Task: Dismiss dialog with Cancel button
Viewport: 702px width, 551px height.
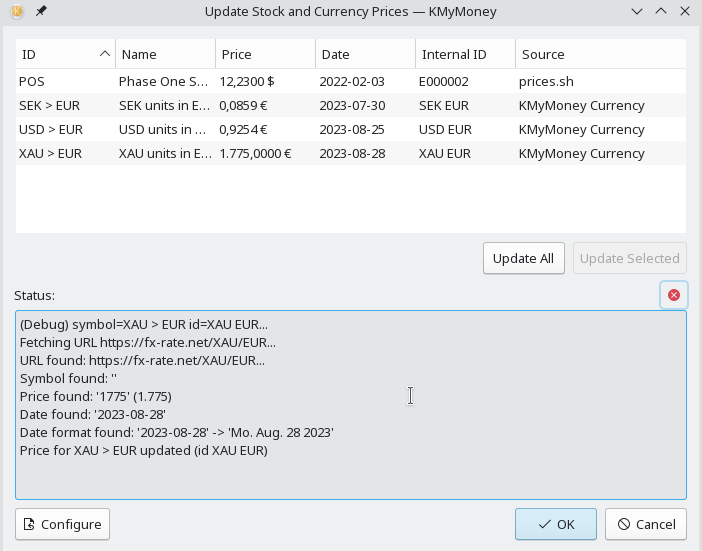Action: tap(646, 524)
